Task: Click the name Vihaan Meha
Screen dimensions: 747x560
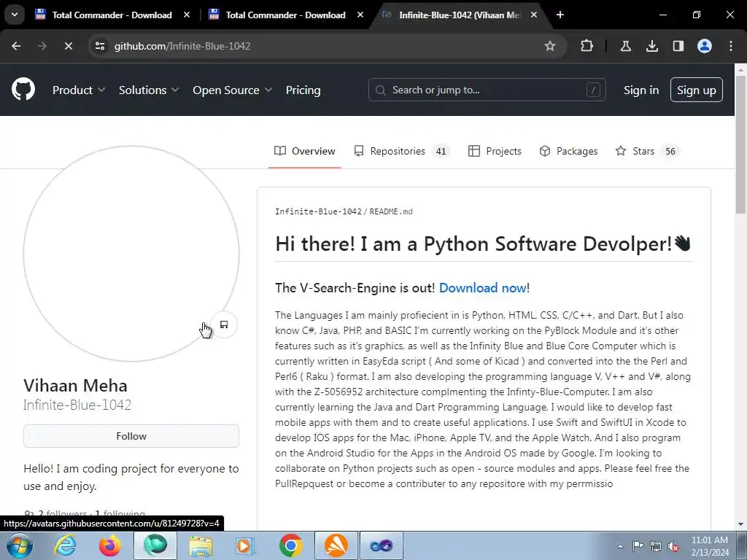Action: (75, 385)
